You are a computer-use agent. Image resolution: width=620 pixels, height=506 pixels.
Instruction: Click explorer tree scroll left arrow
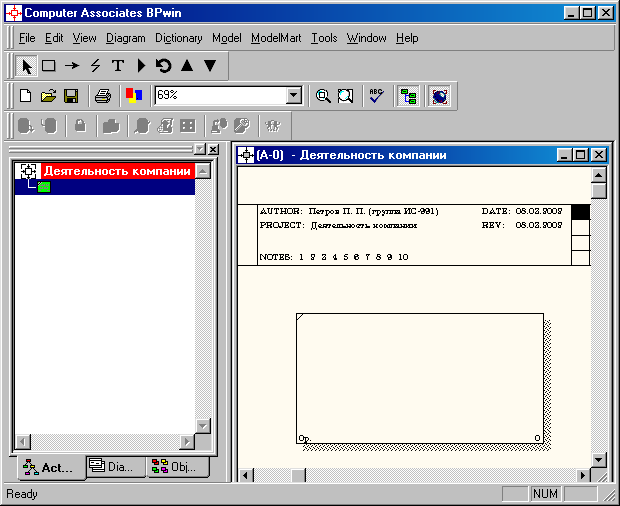23,442
